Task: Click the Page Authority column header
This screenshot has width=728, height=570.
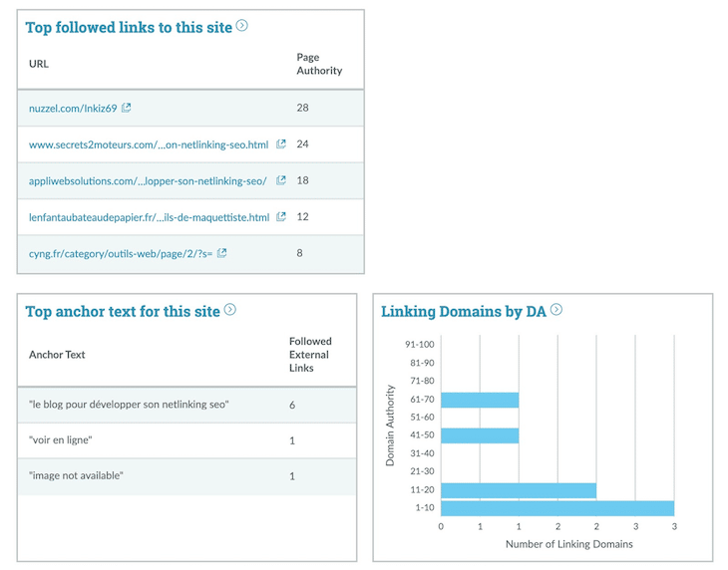Action: 319,64
